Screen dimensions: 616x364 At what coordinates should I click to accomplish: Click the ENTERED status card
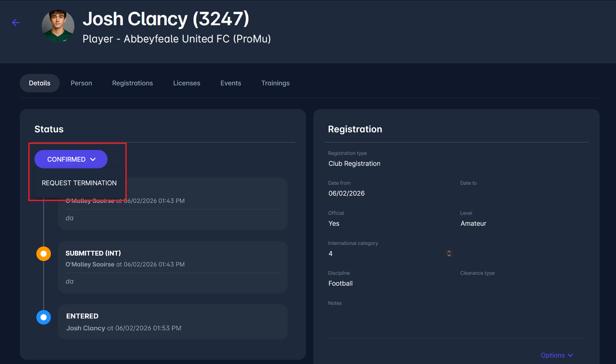[x=173, y=322]
